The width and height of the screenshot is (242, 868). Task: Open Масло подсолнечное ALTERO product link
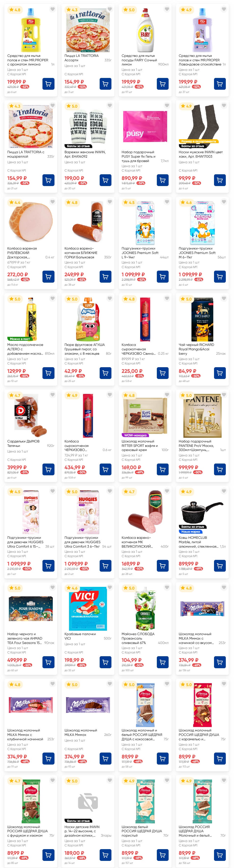[x=25, y=349]
